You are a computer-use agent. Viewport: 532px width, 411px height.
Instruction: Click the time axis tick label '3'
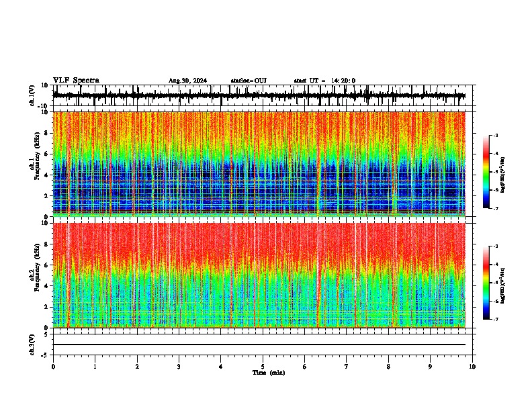click(179, 367)
